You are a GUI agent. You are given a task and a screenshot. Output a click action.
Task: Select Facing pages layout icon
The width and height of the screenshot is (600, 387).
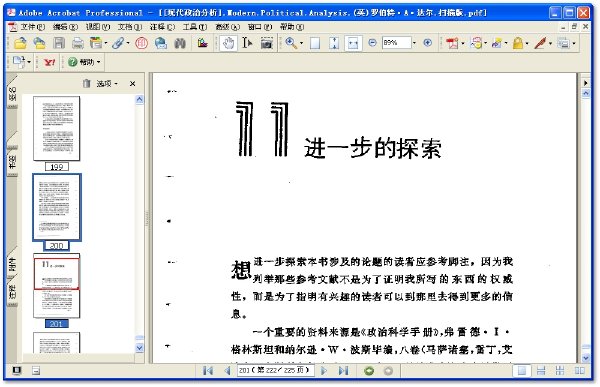(x=580, y=371)
